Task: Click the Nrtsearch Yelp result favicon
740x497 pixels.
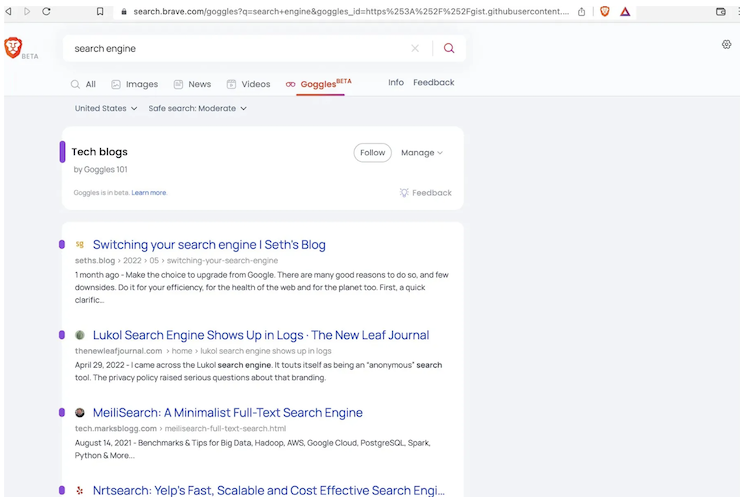Action: pyautogui.click(x=80, y=490)
